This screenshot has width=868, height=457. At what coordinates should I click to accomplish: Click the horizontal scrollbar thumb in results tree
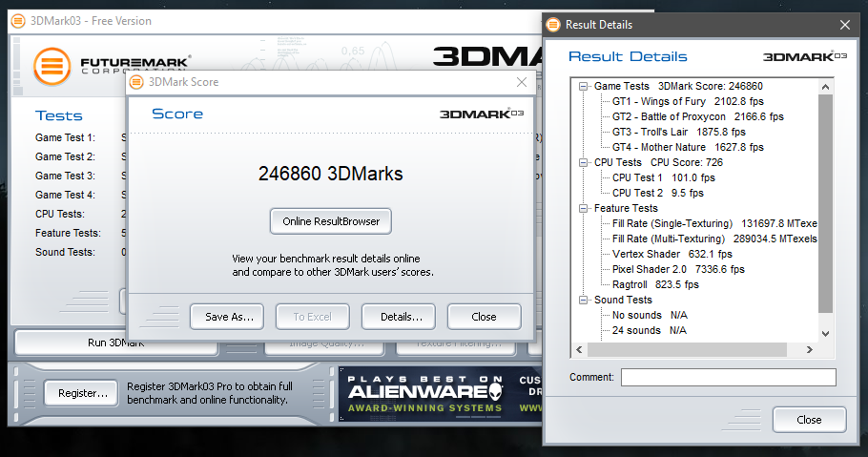click(x=687, y=349)
